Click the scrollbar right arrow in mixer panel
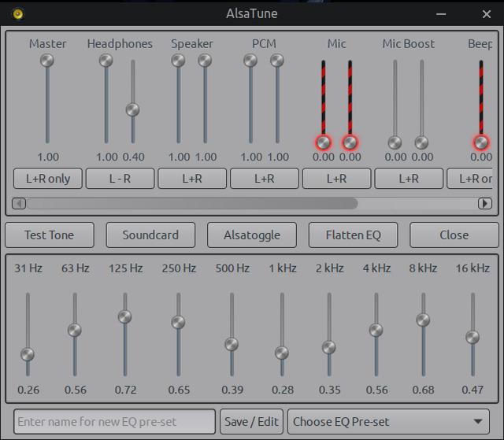 tap(484, 203)
